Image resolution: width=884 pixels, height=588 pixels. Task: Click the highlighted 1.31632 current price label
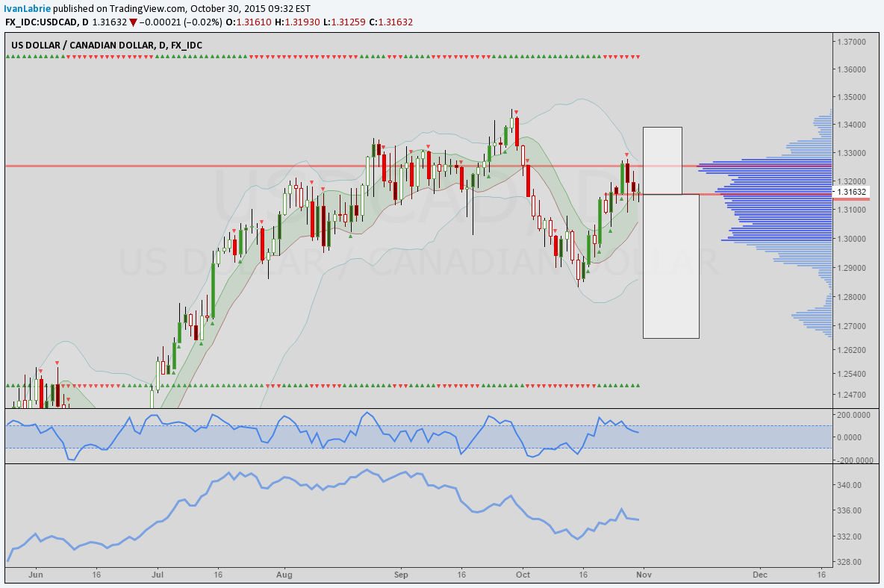851,192
